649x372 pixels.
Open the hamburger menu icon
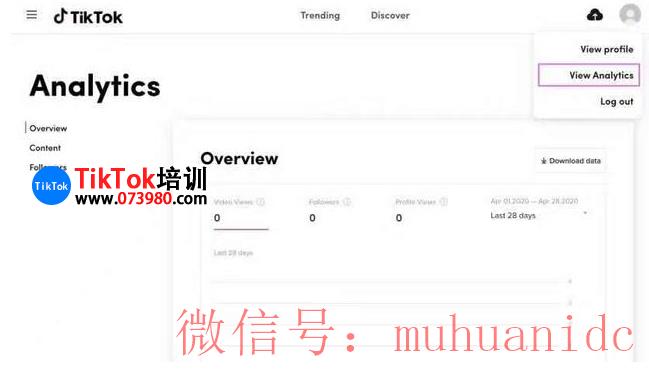click(31, 15)
